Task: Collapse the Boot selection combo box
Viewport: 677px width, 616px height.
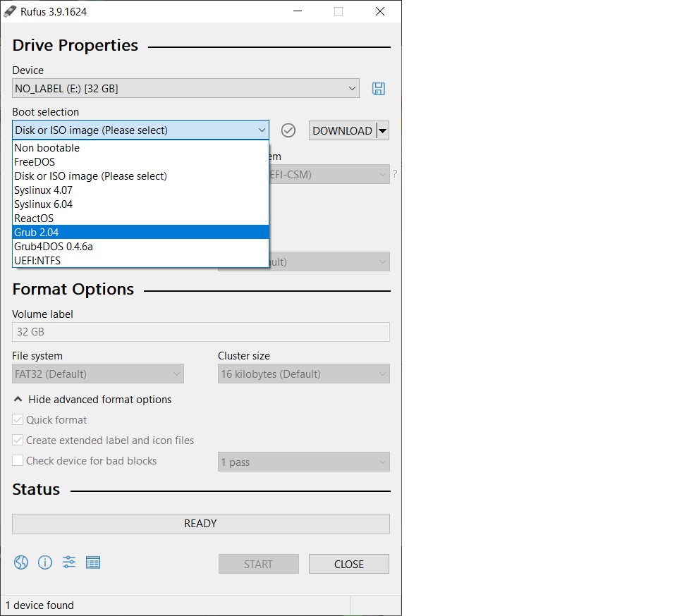Action: (140, 130)
